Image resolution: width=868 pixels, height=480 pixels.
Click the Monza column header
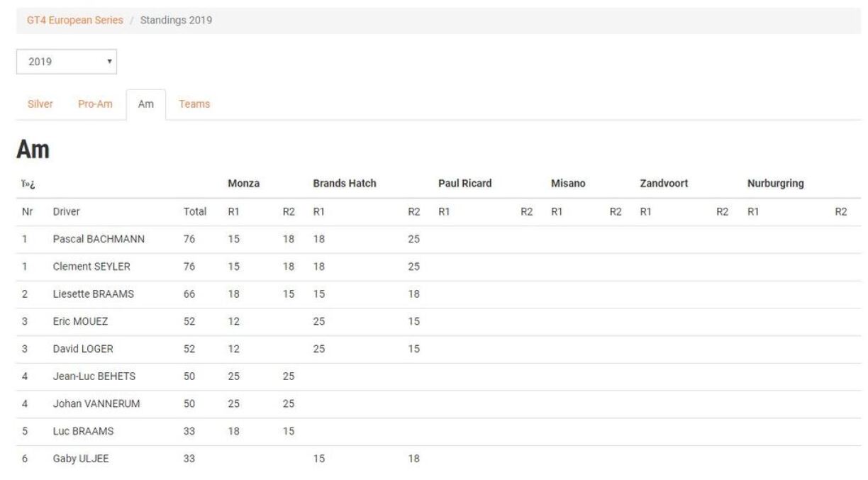[243, 184]
